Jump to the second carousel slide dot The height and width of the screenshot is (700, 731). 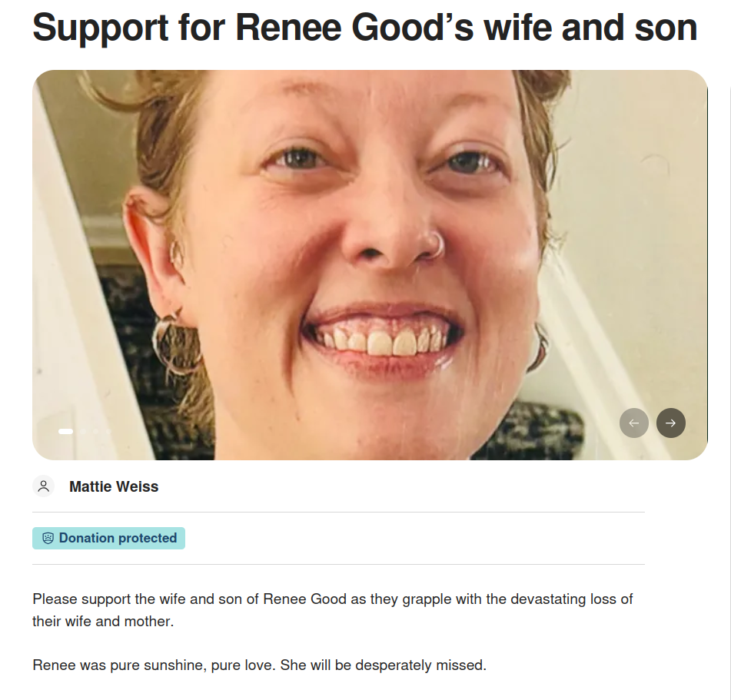tap(83, 432)
